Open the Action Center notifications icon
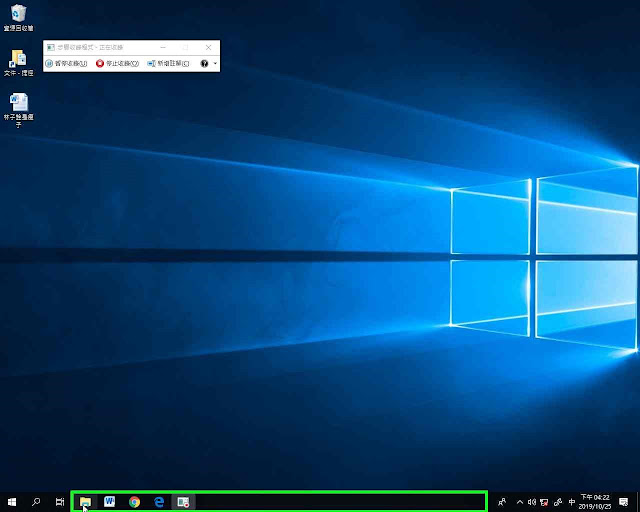Screen dimensions: 640x512 623,502
